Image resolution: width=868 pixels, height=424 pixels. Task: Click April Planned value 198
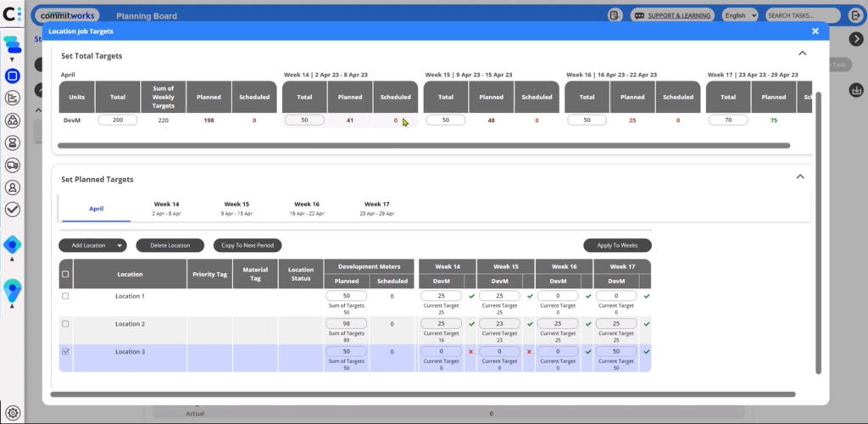(x=209, y=120)
